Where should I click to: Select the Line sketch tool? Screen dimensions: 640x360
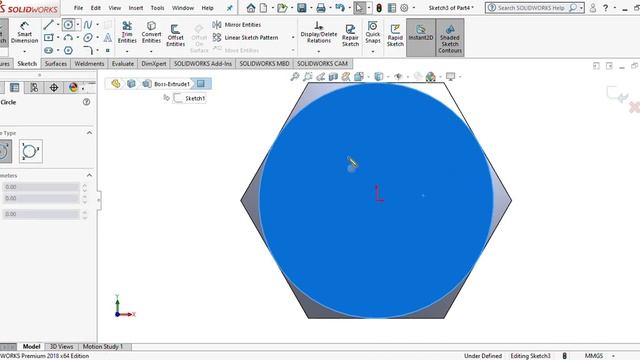click(x=49, y=24)
